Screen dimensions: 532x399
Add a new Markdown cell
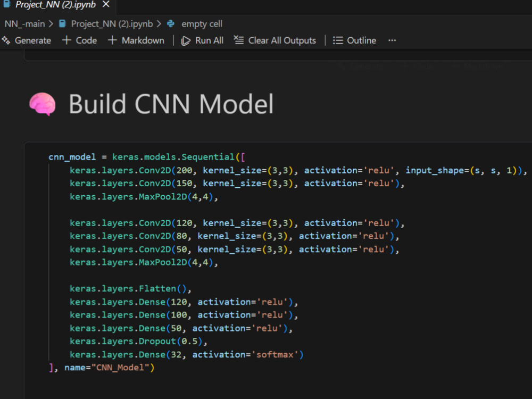point(136,40)
